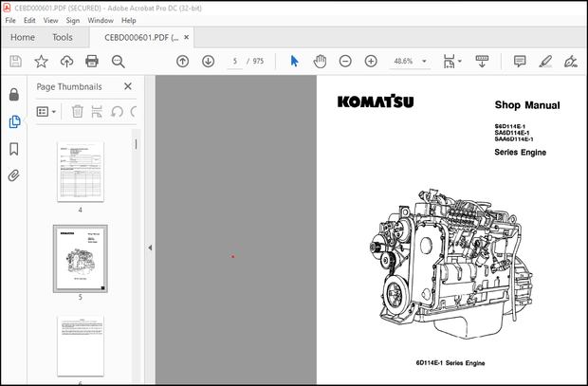
Task: Toggle the arrow Selection tool
Action: pyautogui.click(x=294, y=61)
